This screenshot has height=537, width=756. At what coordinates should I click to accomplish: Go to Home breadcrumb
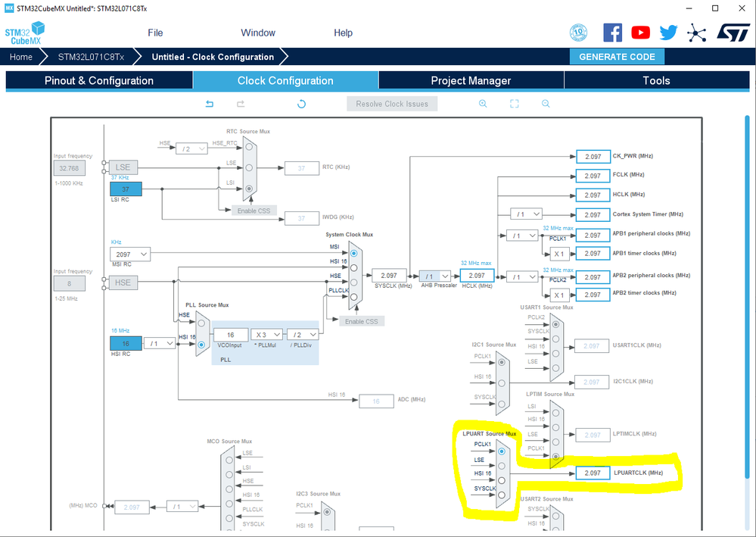[x=21, y=57]
